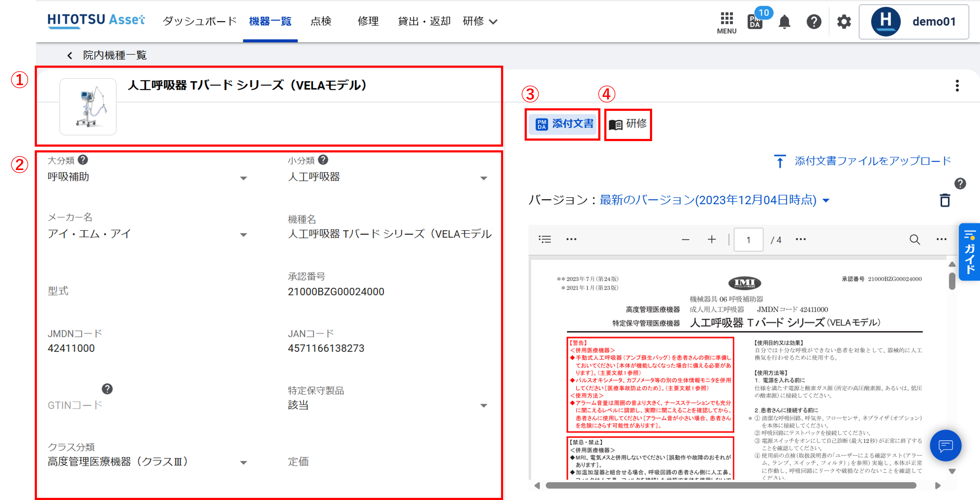Open 貸出・返却 navigation item
Screen dimensions: 980x500
point(424,21)
